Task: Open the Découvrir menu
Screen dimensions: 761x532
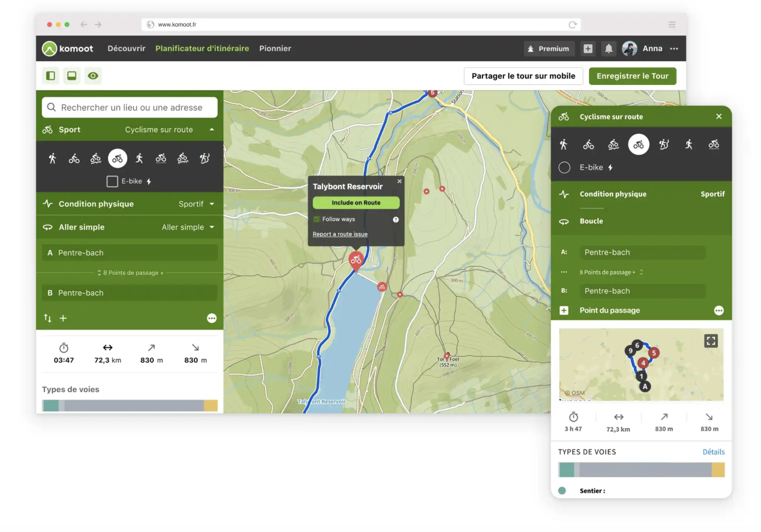Action: (x=126, y=48)
